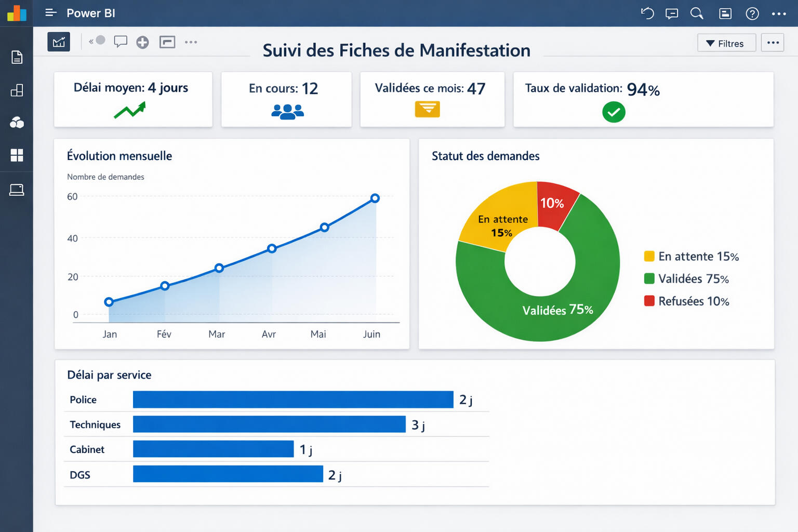Open the search magnifier icon
Image resolution: width=798 pixels, height=532 pixels.
[697, 14]
